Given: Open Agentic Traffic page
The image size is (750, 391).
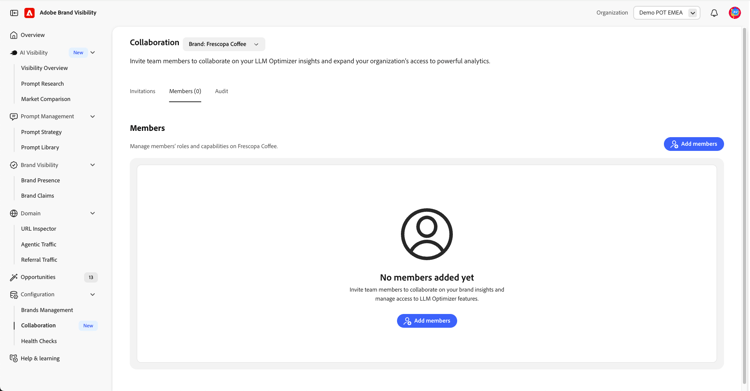Looking at the screenshot, I should [x=39, y=245].
